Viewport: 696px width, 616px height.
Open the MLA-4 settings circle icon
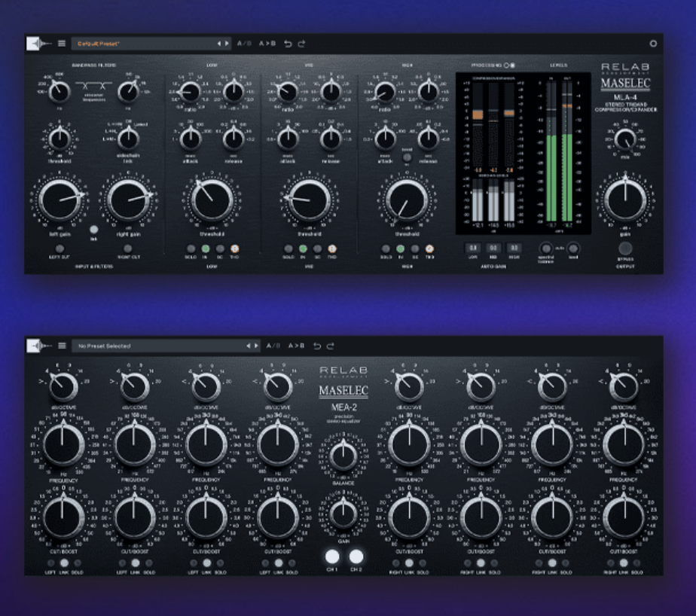[x=653, y=44]
